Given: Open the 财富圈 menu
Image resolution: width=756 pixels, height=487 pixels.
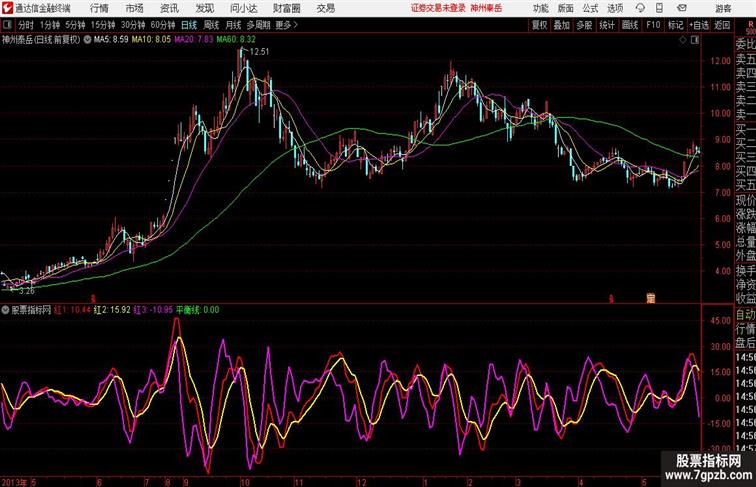Looking at the screenshot, I should click(286, 8).
